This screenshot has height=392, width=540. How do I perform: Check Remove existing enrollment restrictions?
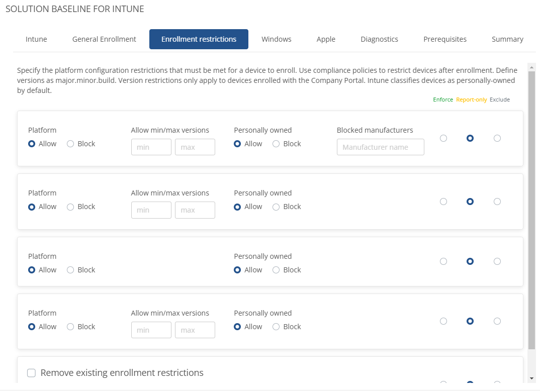tap(31, 373)
